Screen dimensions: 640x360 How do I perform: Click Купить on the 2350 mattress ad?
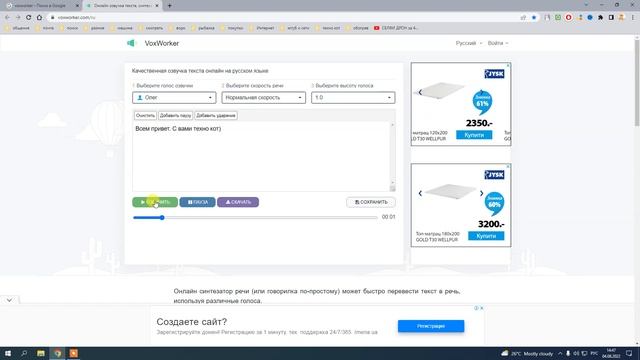(x=474, y=135)
